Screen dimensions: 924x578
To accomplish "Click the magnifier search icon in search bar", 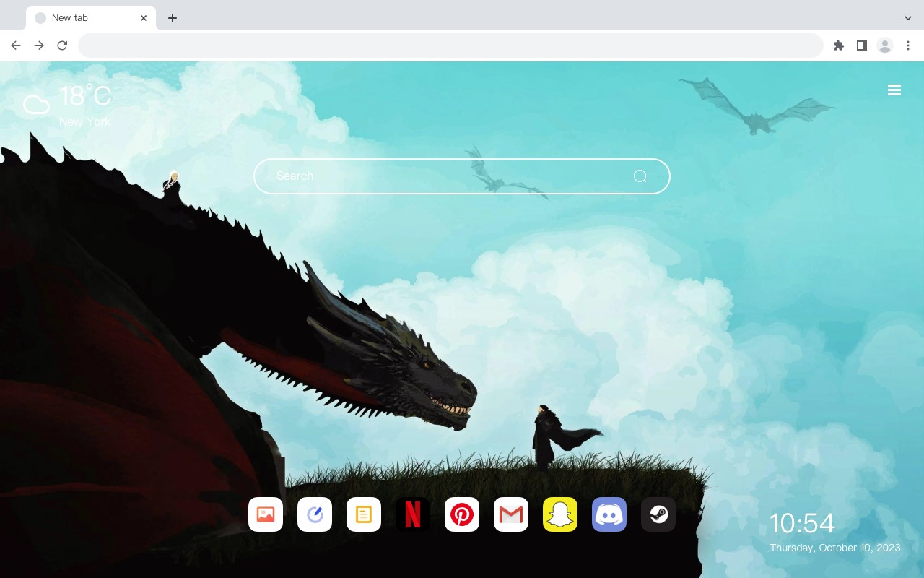I will pyautogui.click(x=640, y=176).
